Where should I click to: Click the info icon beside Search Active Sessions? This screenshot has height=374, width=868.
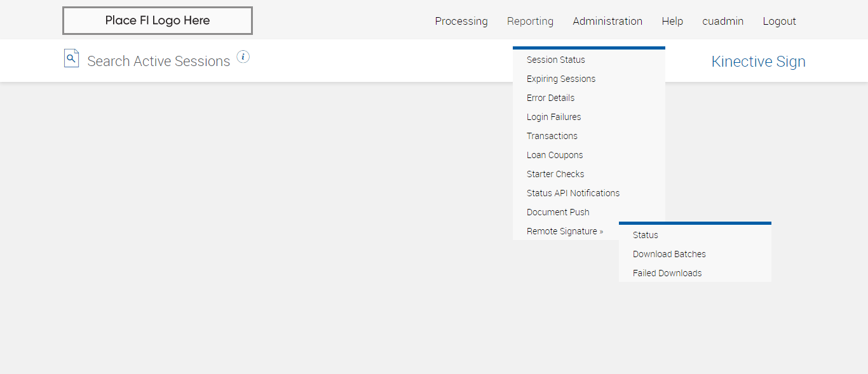(243, 57)
